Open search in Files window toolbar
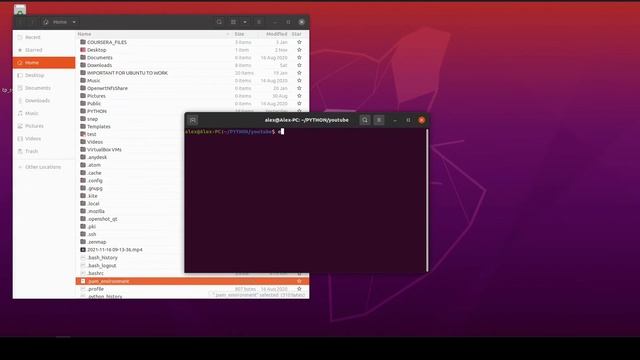This screenshot has width=640, height=360. (x=219, y=22)
